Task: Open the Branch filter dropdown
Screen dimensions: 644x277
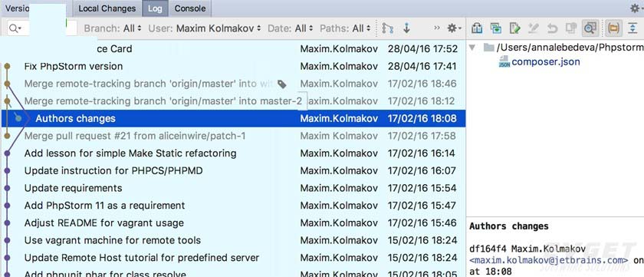Action: [x=113, y=28]
